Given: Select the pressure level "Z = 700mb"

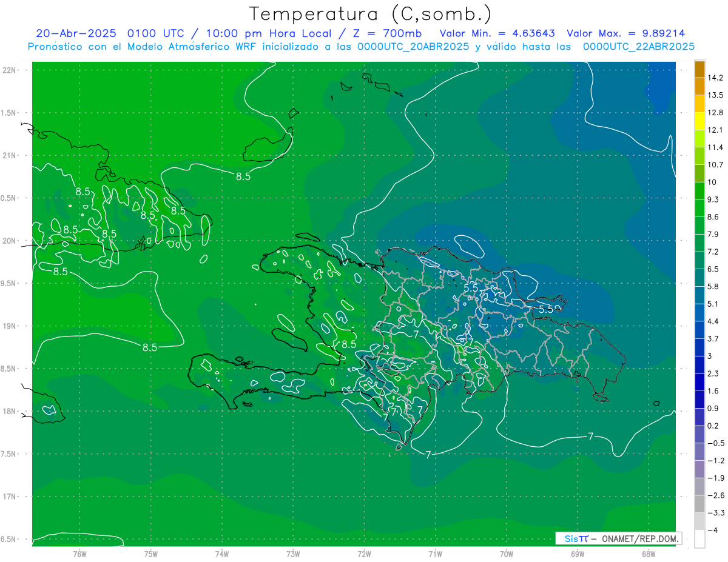Looking at the screenshot, I should [x=386, y=33].
